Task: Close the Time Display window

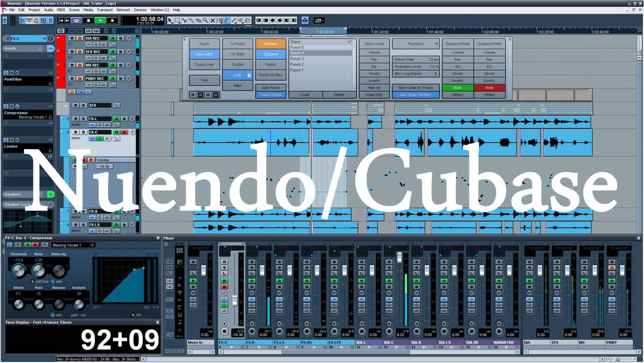Action: [157, 322]
